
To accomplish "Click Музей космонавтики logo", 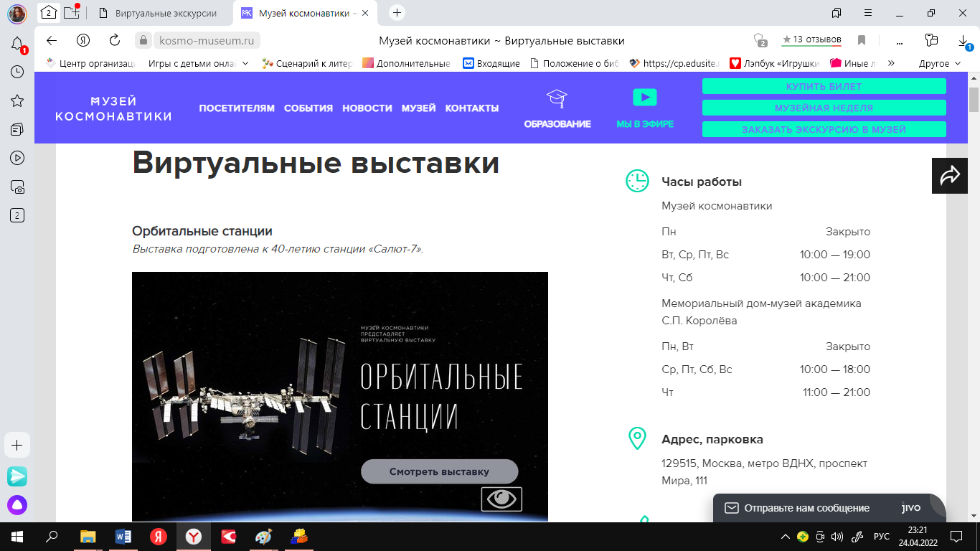I will point(113,108).
